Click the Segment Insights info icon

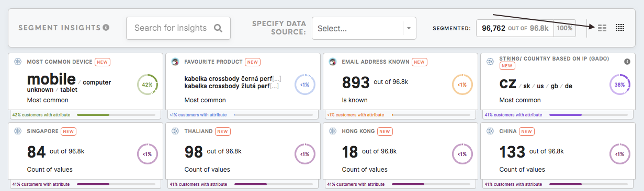pos(106,28)
